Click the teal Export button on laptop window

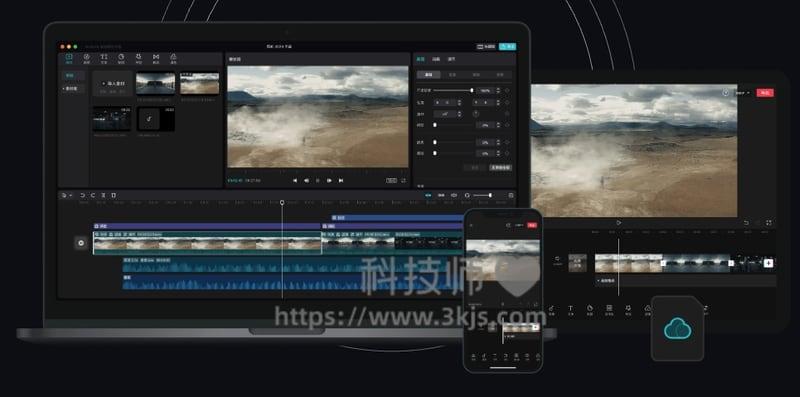[x=507, y=46]
